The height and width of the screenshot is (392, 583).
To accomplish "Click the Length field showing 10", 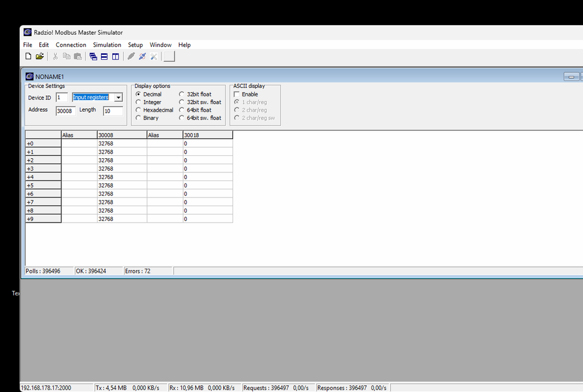I will coord(113,111).
